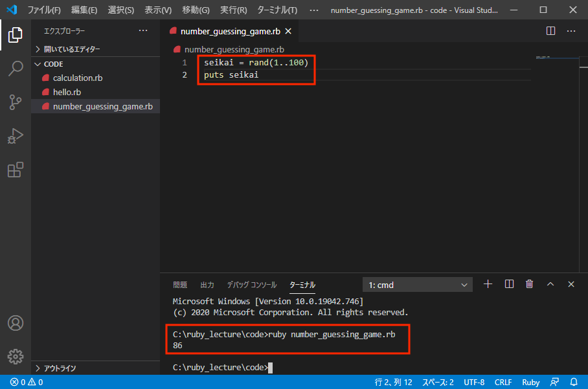Change indentation via スペース: 2

[438, 382]
